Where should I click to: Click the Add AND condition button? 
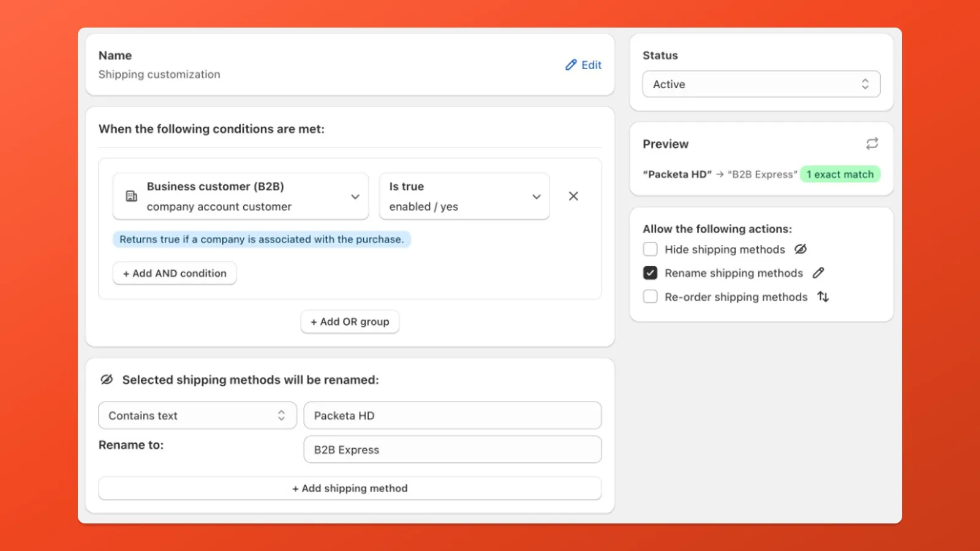pos(174,273)
